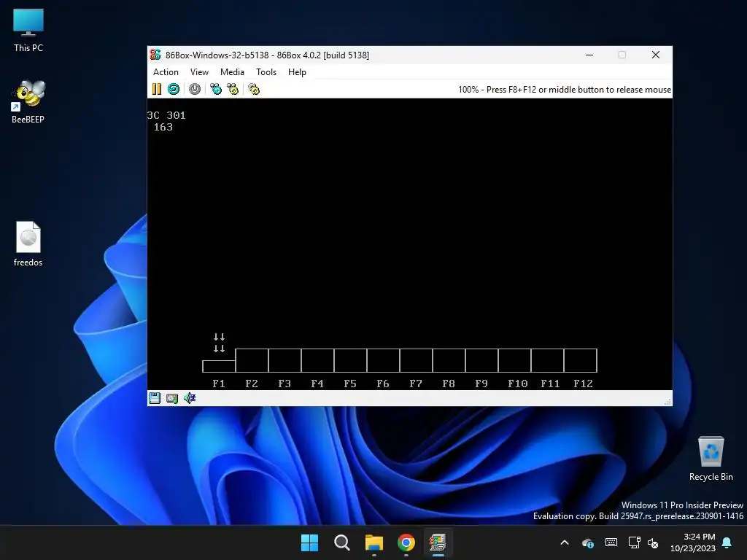Viewport: 747px width, 560px height.
Task: Open the Windows Start menu
Action: 309,542
